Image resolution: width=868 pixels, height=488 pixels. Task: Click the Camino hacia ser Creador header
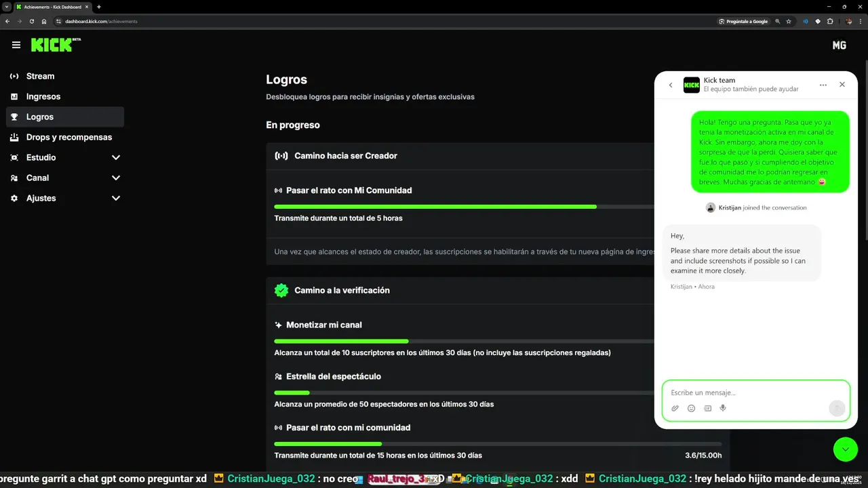346,156
